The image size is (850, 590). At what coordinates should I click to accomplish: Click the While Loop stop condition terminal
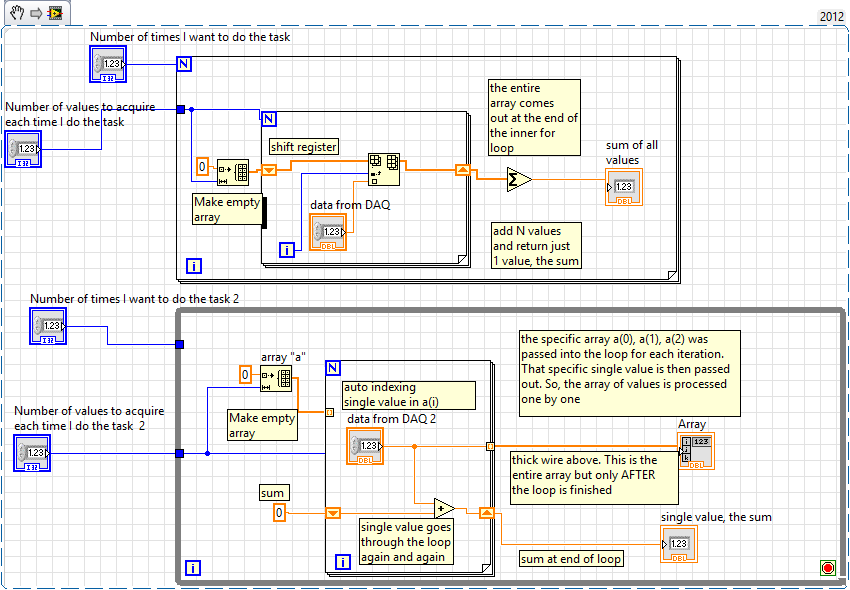tap(828, 568)
